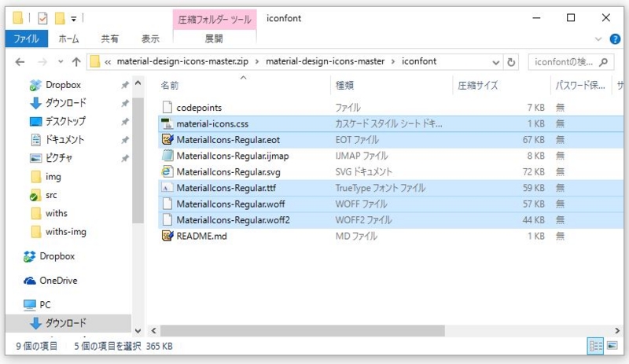Click navigation pane scroll down arrow

(x=138, y=331)
